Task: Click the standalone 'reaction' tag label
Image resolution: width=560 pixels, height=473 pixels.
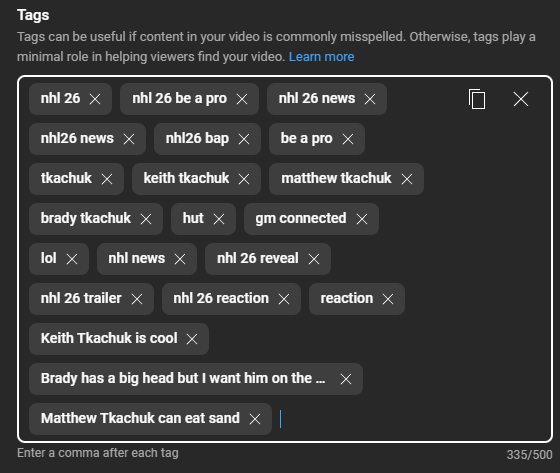Action: click(346, 298)
